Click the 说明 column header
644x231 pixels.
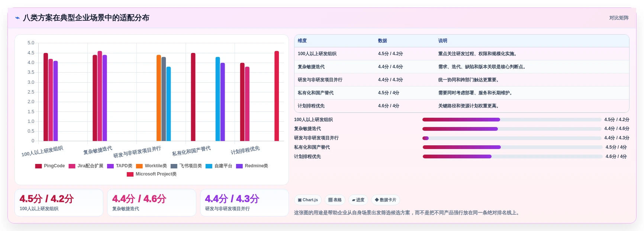(442, 41)
